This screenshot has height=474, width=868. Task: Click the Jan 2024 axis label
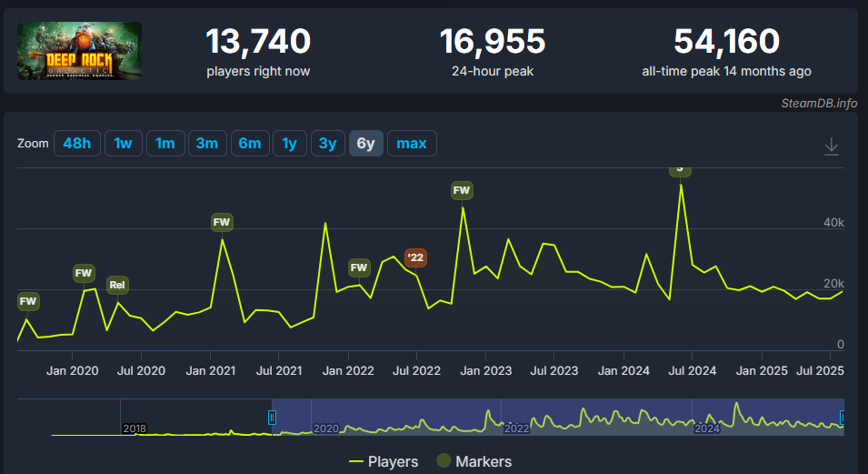pyautogui.click(x=624, y=371)
